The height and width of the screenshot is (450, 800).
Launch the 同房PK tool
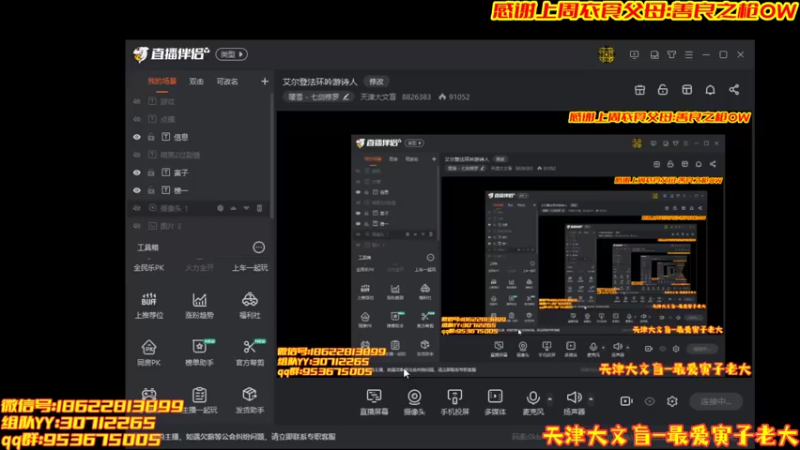tap(149, 353)
